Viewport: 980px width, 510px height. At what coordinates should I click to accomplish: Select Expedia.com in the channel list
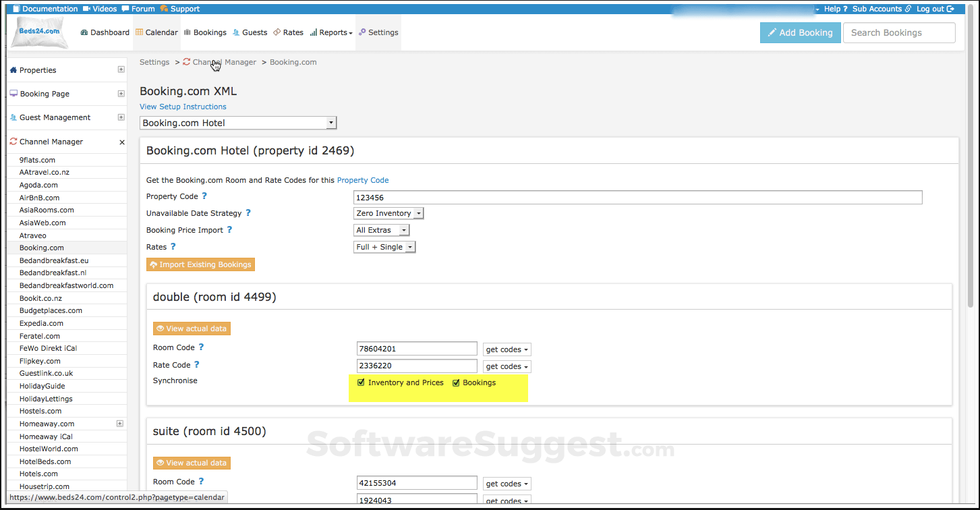point(41,323)
